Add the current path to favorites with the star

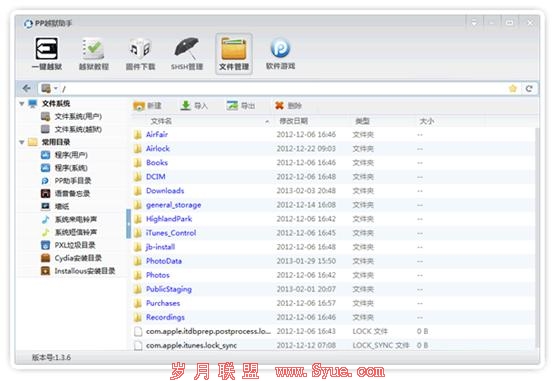(513, 89)
